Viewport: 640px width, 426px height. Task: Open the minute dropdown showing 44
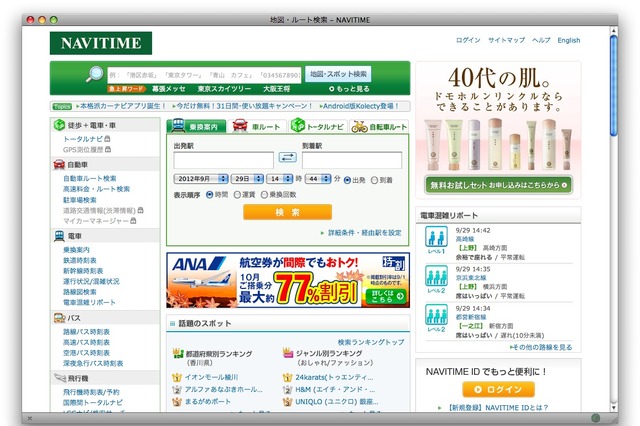[x=318, y=179]
